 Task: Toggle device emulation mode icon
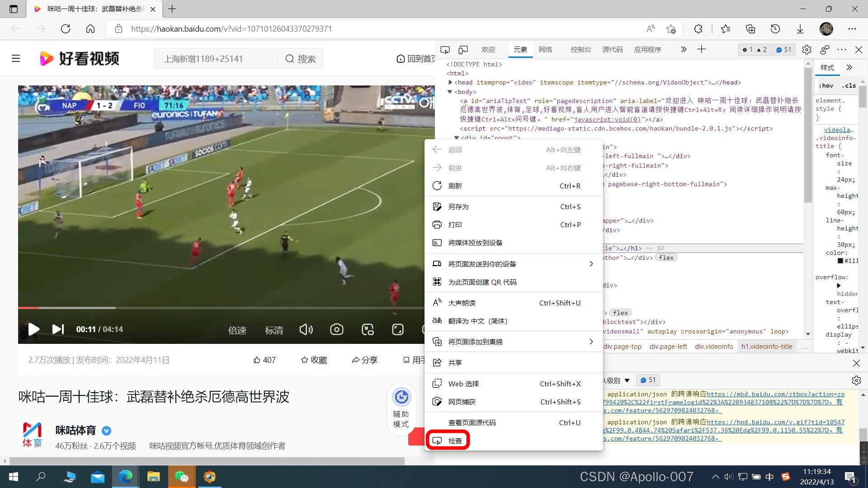pyautogui.click(x=463, y=50)
